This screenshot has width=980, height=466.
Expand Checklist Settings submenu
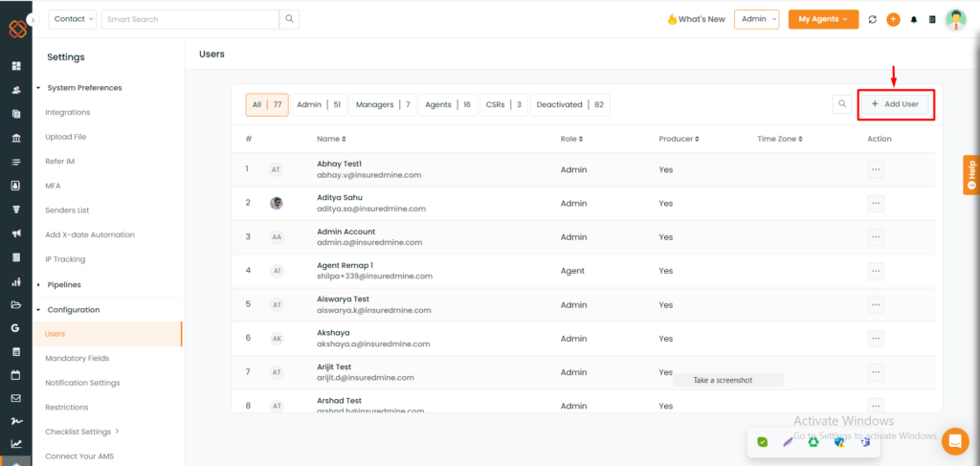pos(82,432)
